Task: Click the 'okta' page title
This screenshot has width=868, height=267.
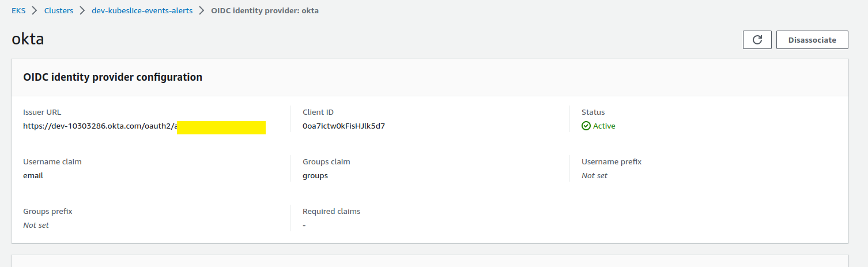Action: [28, 39]
